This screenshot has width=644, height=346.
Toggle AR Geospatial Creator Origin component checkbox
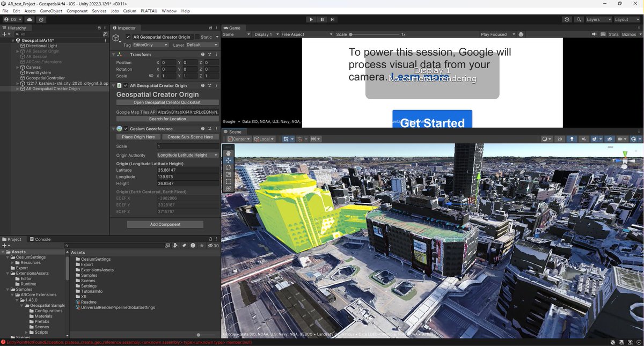126,85
